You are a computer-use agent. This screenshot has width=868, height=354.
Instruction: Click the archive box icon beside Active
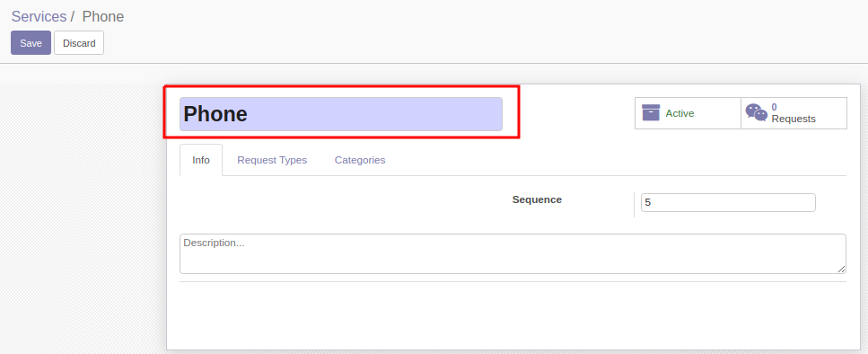(x=651, y=112)
